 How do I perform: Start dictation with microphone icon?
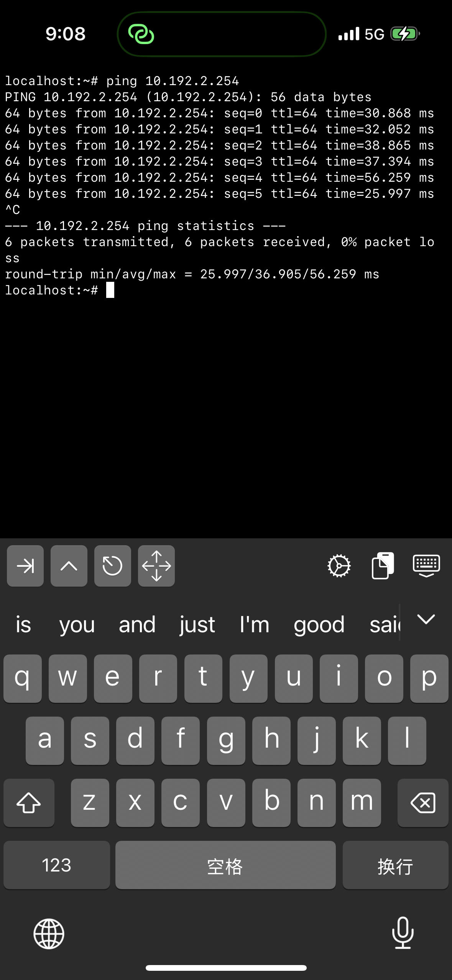tap(403, 932)
